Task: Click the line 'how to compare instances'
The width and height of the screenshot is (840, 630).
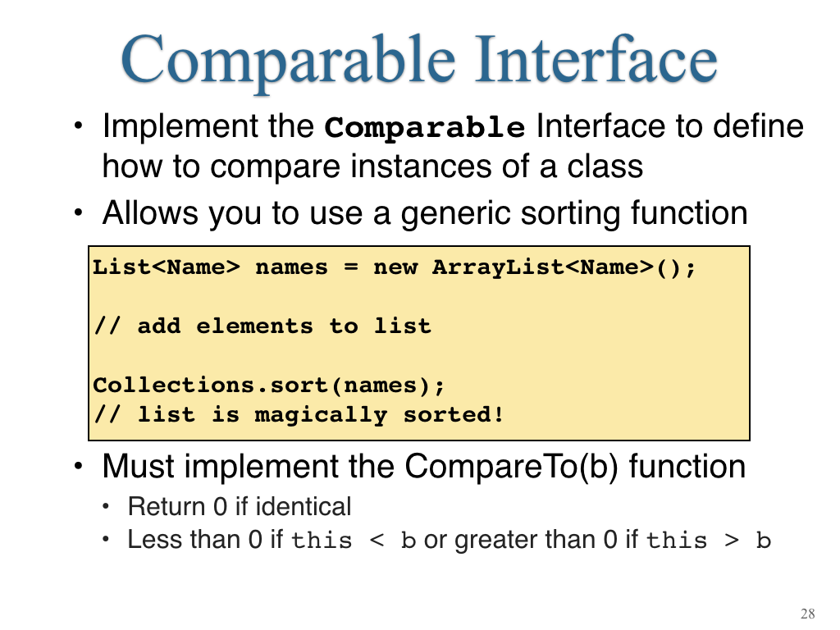Action: (372, 166)
